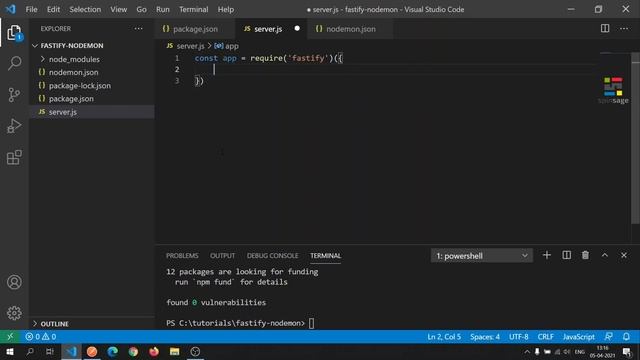Open package.json in the explorer tree
Screen dimensions: 640x360
click(x=92, y=98)
